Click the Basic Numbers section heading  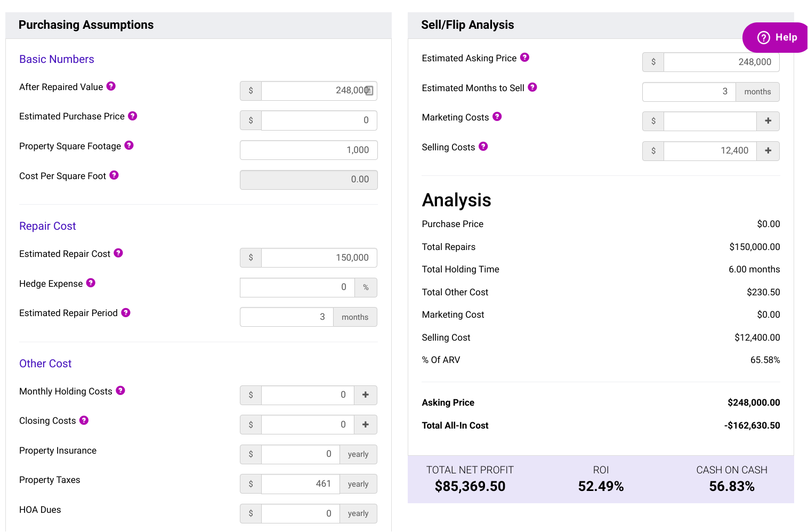click(x=56, y=59)
